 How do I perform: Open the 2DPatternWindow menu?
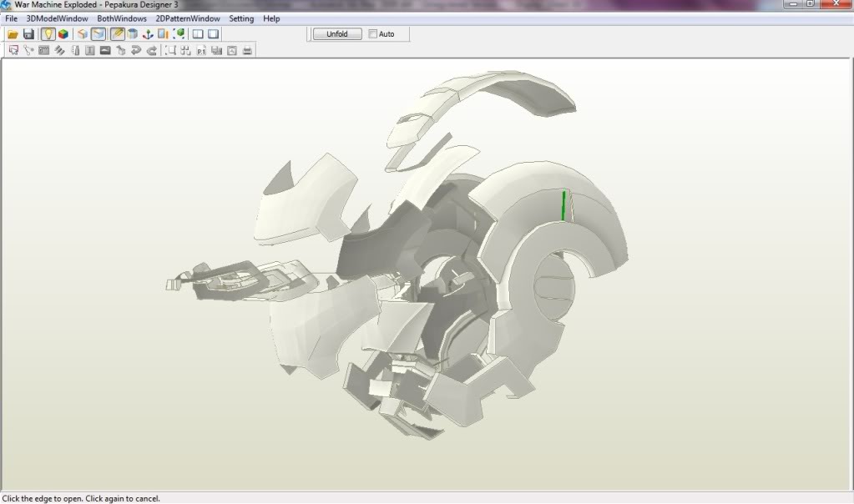pos(188,18)
